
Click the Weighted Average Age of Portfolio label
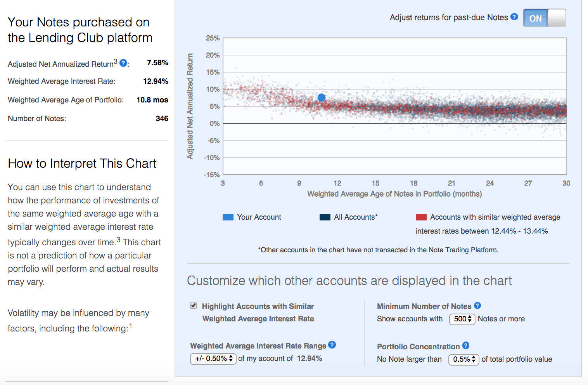pyautogui.click(x=66, y=100)
